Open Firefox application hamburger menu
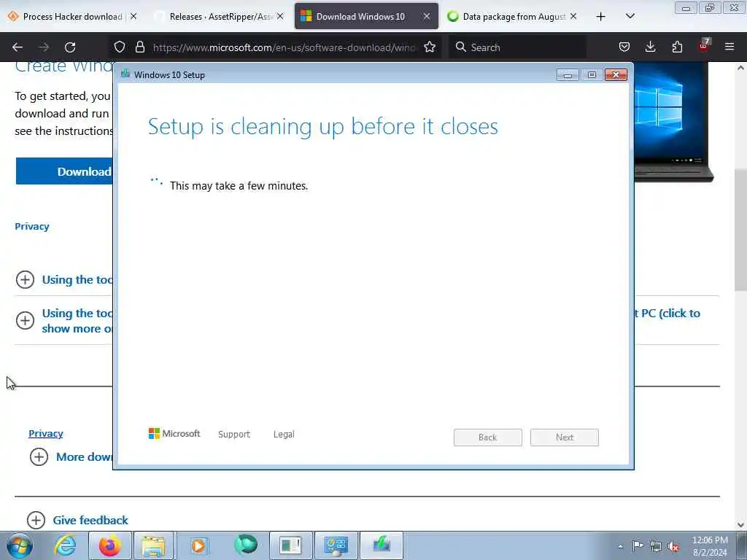The height and width of the screenshot is (560, 747). pyautogui.click(x=729, y=47)
